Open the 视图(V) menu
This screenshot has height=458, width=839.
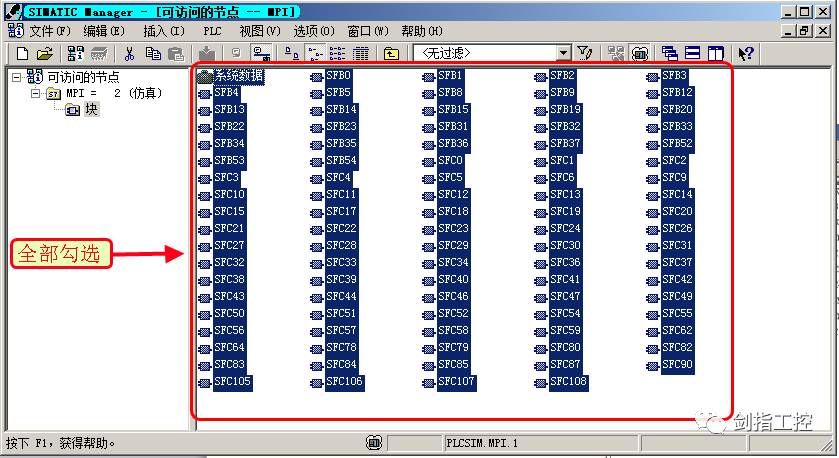coord(260,31)
